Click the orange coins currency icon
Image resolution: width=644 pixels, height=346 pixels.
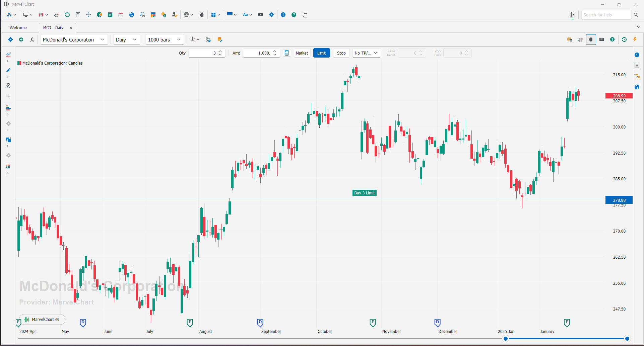pyautogui.click(x=164, y=15)
